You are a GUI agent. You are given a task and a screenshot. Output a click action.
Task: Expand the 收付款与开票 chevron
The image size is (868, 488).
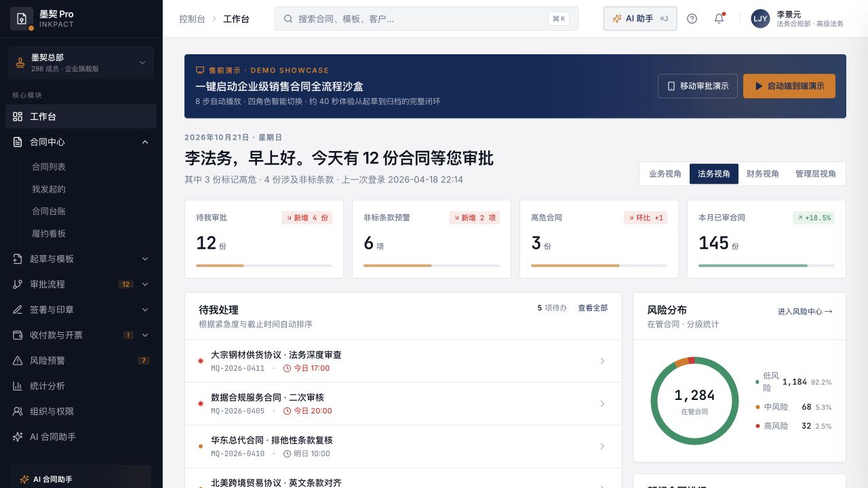click(x=145, y=335)
